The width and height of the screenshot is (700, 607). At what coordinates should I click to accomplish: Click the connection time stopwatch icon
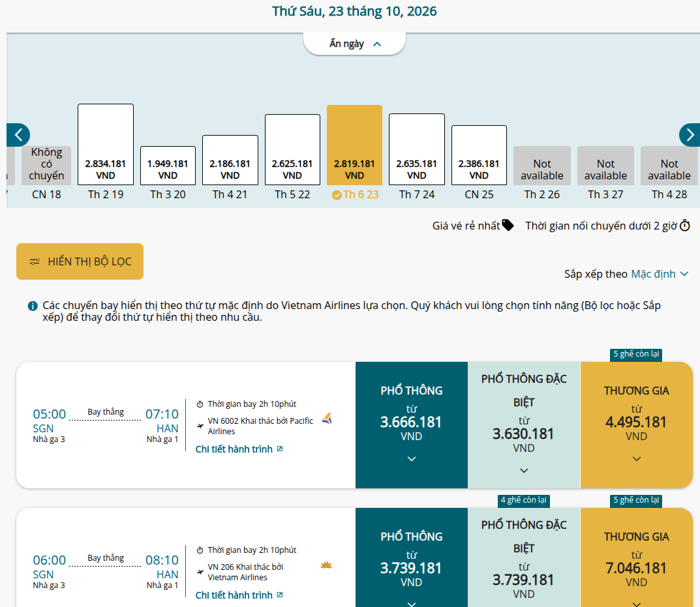pos(685,226)
